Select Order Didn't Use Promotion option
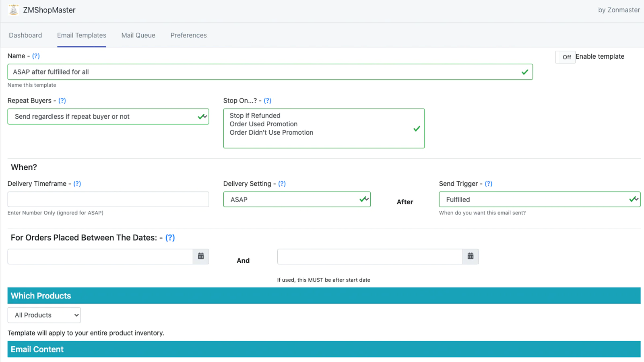This screenshot has width=644, height=362. [x=271, y=132]
